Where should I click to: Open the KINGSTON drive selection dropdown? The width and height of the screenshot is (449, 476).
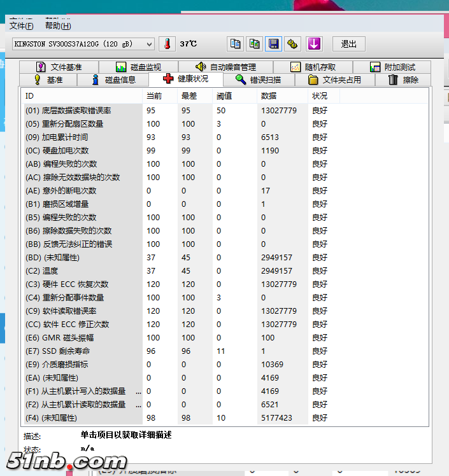click(x=83, y=44)
